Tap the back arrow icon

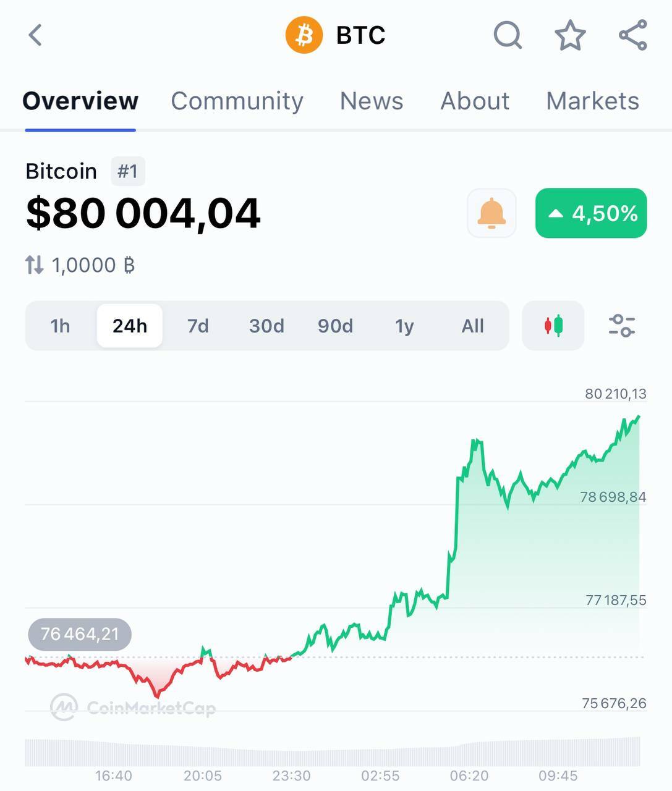click(36, 35)
